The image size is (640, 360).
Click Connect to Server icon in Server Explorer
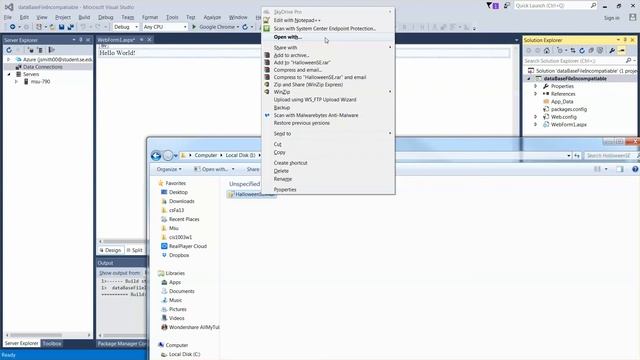(x=40, y=50)
